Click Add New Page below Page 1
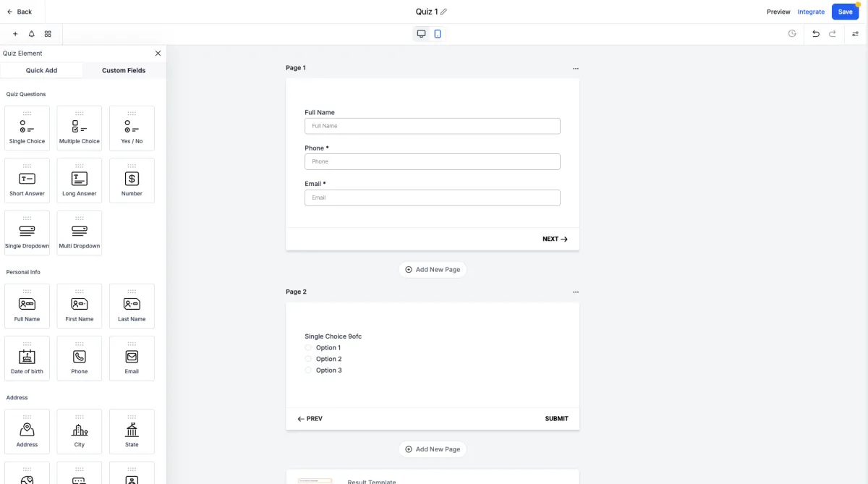Image resolution: width=868 pixels, height=484 pixels. click(433, 269)
